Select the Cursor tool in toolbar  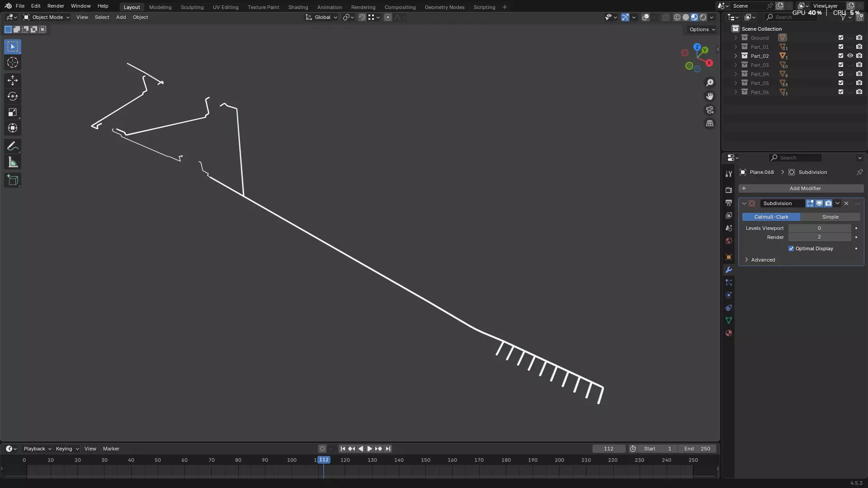[x=13, y=63]
